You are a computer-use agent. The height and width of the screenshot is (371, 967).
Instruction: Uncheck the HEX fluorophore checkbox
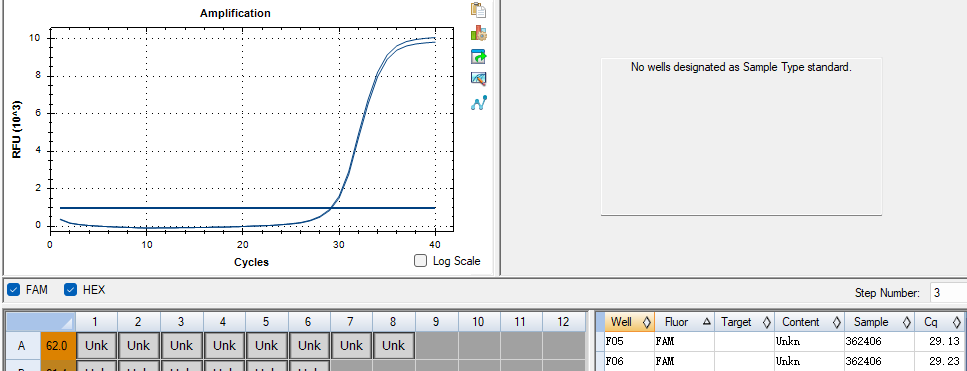pos(70,290)
